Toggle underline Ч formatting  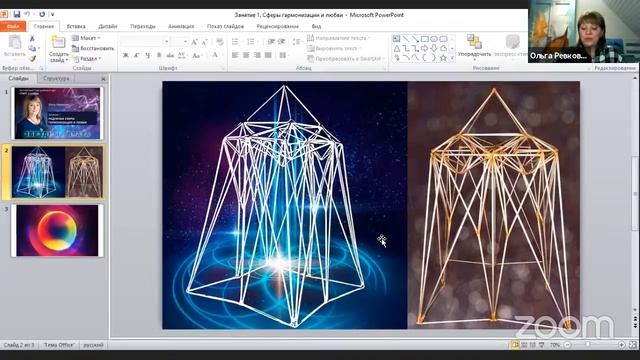[148, 55]
